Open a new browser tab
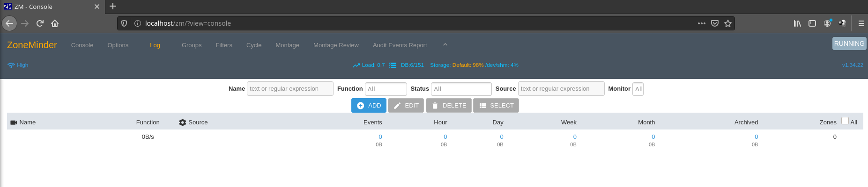Image resolution: width=868 pixels, height=187 pixels. click(x=113, y=7)
